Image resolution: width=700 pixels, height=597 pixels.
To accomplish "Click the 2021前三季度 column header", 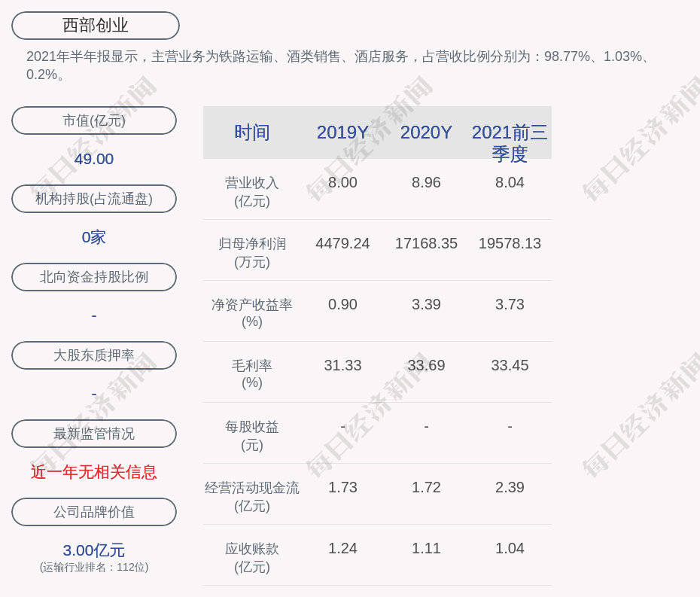I will [x=510, y=142].
